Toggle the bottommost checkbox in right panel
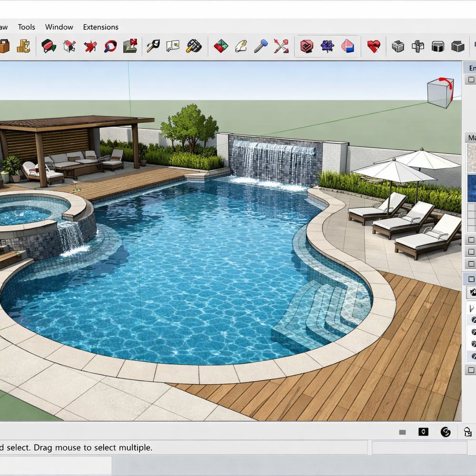Image resolution: width=476 pixels, height=476 pixels. tap(471, 370)
